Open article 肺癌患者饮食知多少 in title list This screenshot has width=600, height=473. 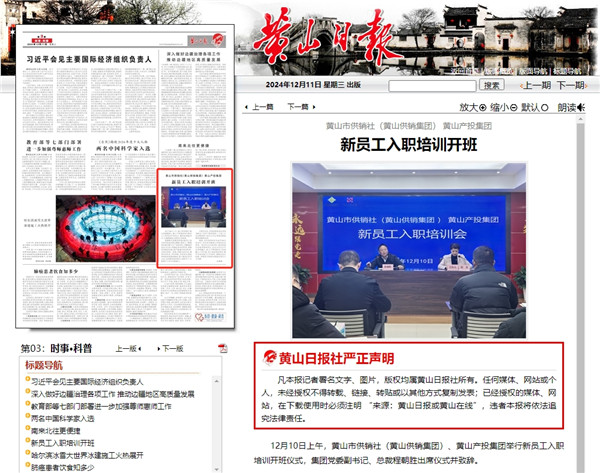point(62,468)
